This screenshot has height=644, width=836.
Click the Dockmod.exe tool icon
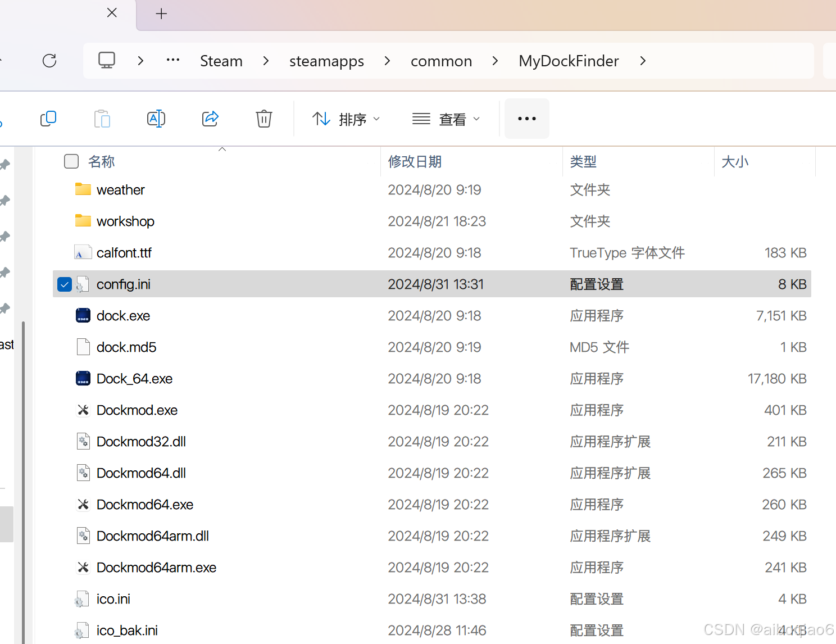tap(83, 410)
